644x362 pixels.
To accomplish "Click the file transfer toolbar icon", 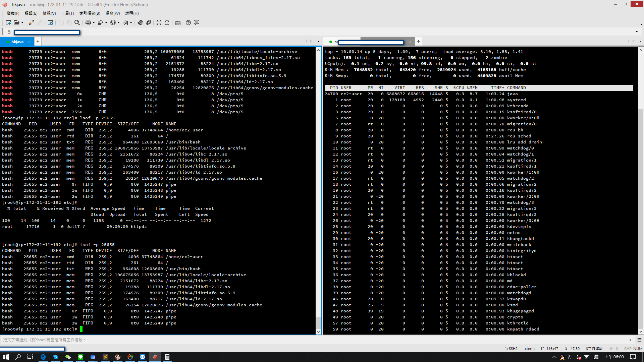I will click(100, 22).
